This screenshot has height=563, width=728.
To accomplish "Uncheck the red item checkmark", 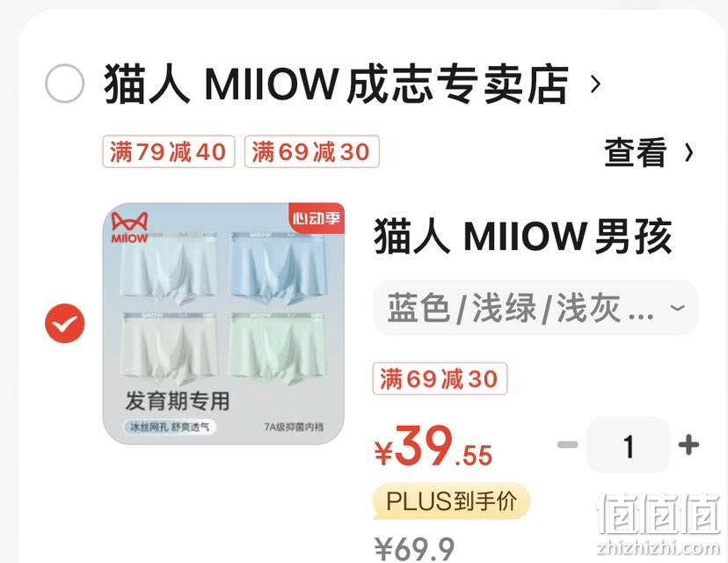I will point(65,324).
